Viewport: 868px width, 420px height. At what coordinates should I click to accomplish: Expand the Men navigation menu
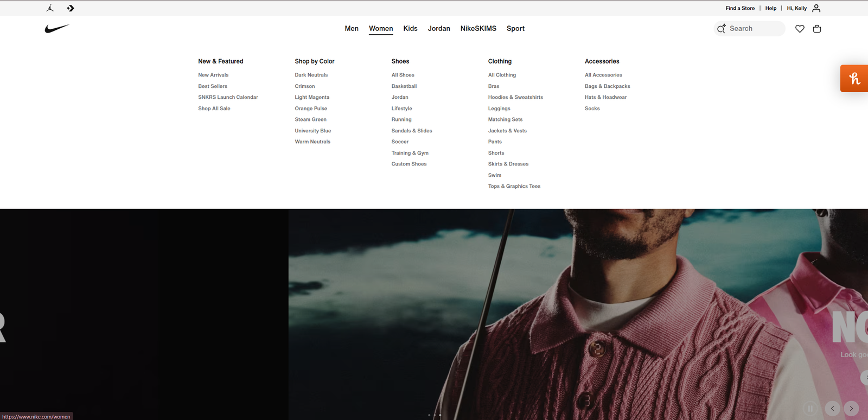(352, 29)
